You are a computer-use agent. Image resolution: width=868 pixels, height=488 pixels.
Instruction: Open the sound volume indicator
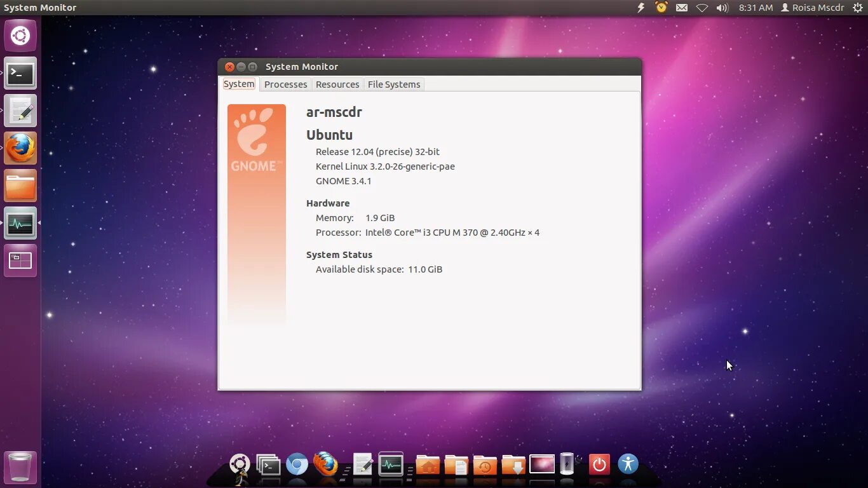click(722, 8)
